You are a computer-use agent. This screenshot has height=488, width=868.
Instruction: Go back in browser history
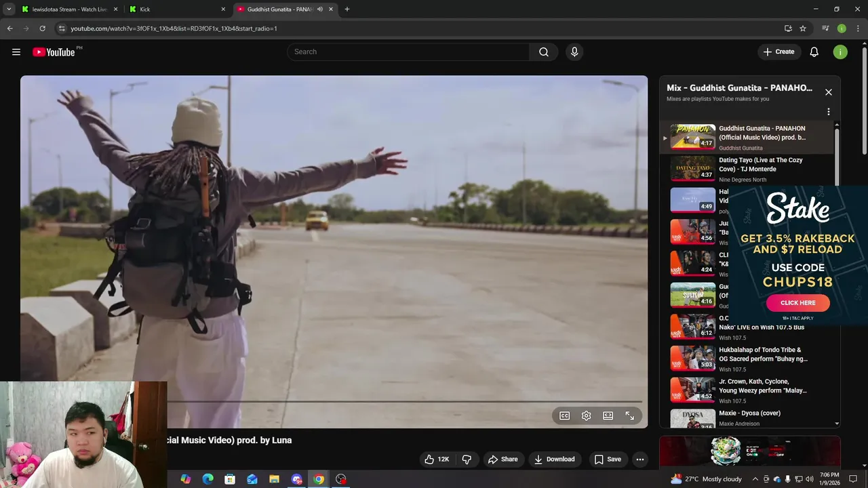coord(9,28)
